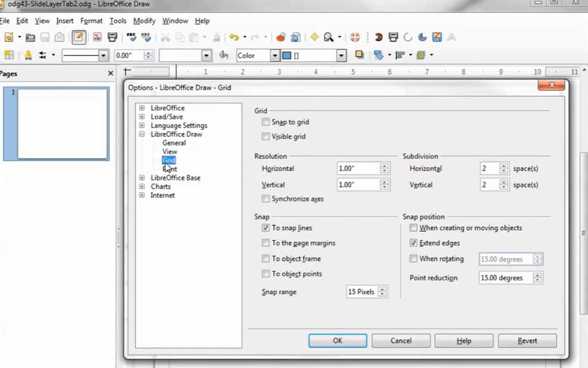Open LibreOffice Help lifebuoy icon
The height and width of the screenshot is (368, 588).
(x=355, y=37)
